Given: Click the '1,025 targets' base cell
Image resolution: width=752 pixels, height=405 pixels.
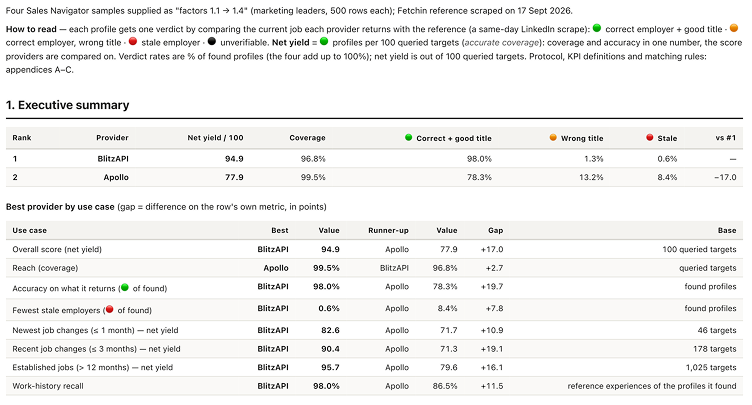Looking at the screenshot, I should click(x=711, y=367).
